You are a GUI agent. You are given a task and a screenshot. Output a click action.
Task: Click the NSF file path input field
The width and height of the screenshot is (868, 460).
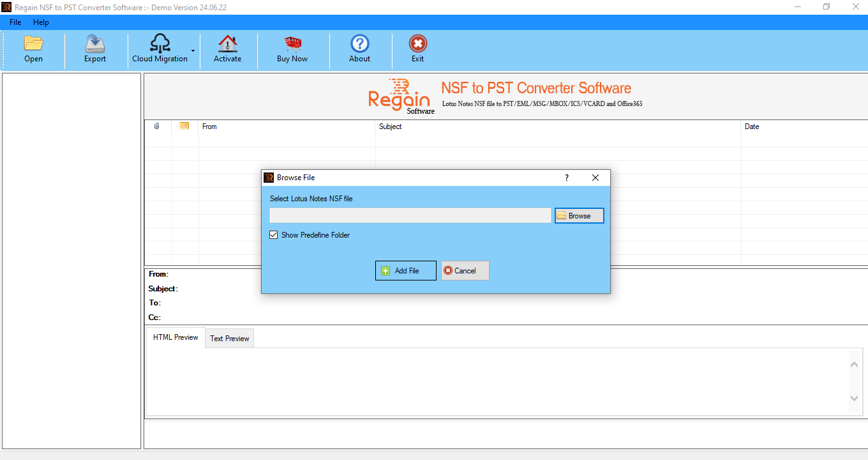click(x=410, y=216)
